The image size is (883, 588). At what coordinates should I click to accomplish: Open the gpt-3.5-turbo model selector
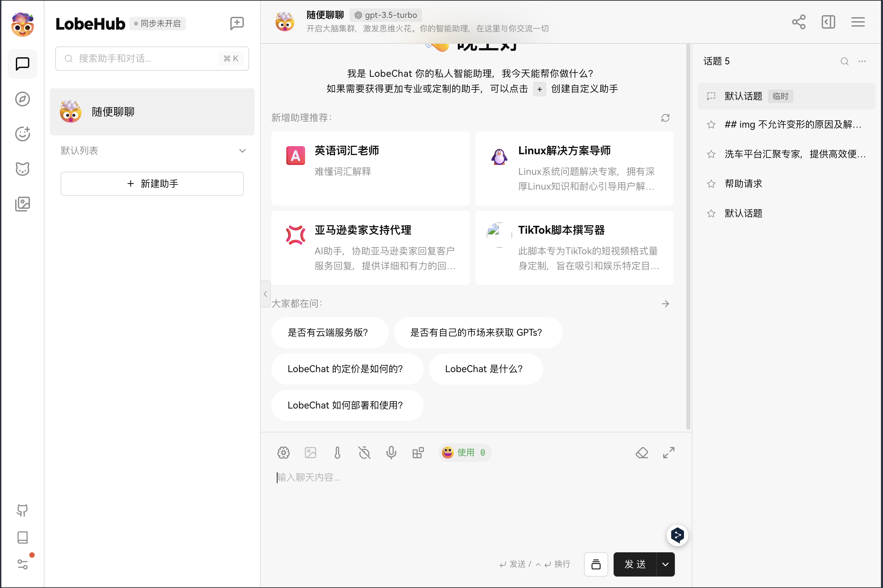(386, 15)
